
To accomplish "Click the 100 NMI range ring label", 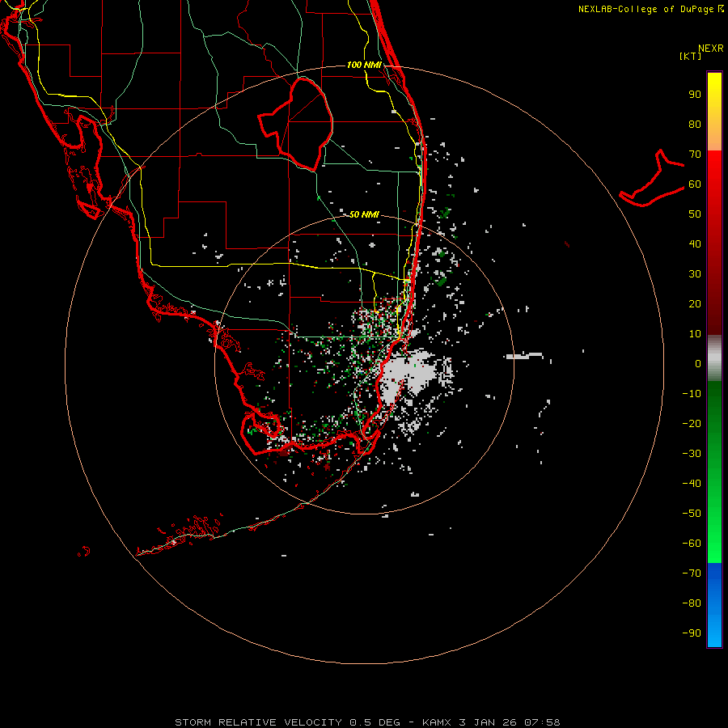I will (365, 65).
